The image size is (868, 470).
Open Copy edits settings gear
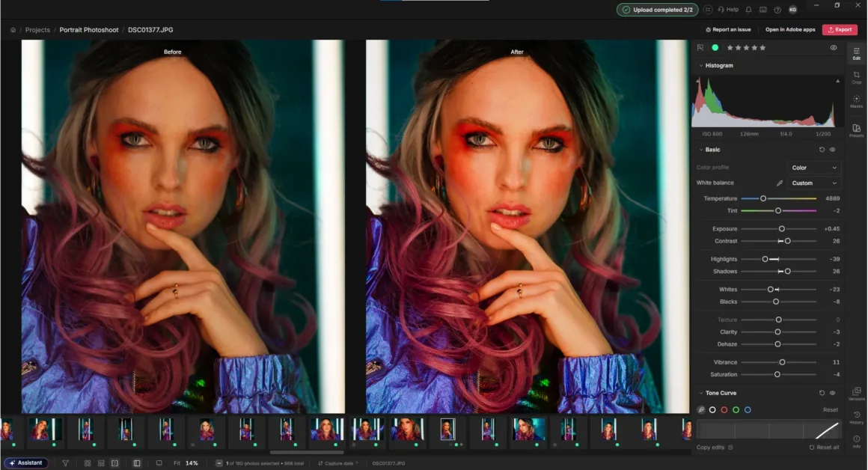[731, 448]
